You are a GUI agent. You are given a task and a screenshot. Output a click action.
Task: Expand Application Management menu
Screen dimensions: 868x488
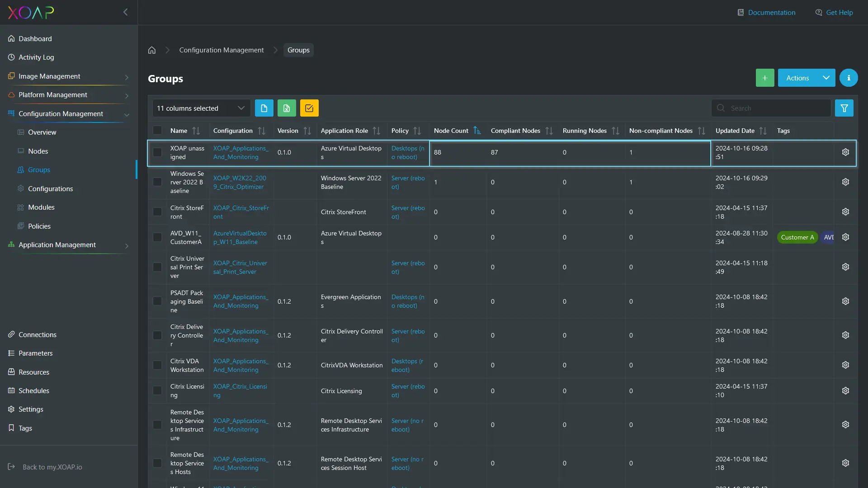click(x=68, y=245)
